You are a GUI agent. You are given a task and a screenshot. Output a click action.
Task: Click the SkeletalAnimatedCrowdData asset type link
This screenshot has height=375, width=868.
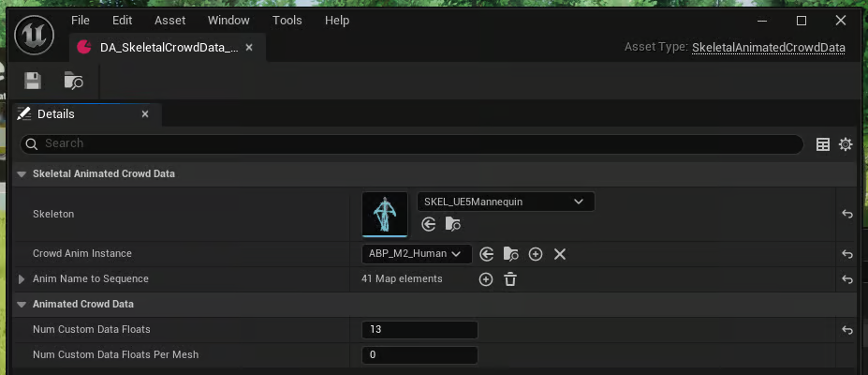(x=768, y=47)
